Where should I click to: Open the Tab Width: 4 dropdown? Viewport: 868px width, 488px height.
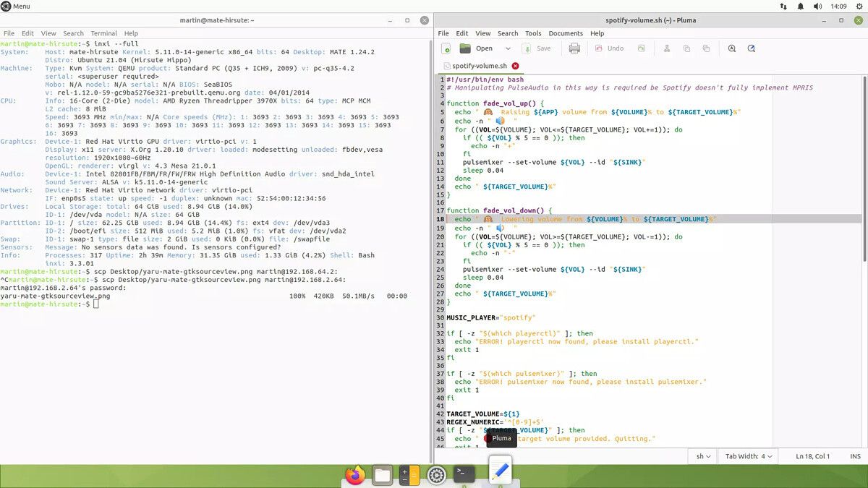click(x=748, y=456)
